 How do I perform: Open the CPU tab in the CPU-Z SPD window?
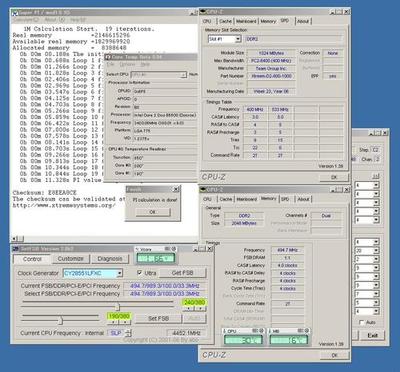[x=207, y=21]
